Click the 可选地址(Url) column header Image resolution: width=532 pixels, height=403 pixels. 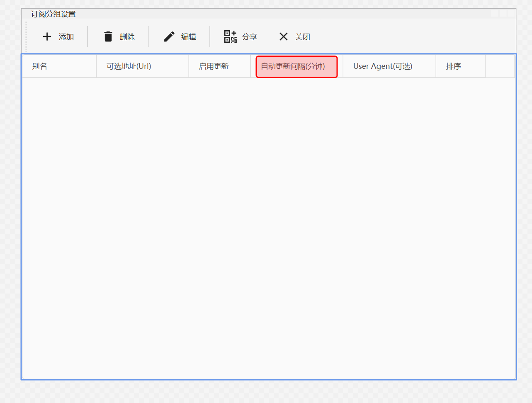[x=129, y=66]
